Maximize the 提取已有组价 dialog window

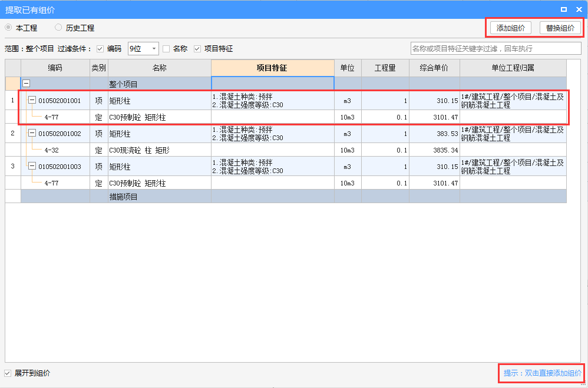(564, 9)
